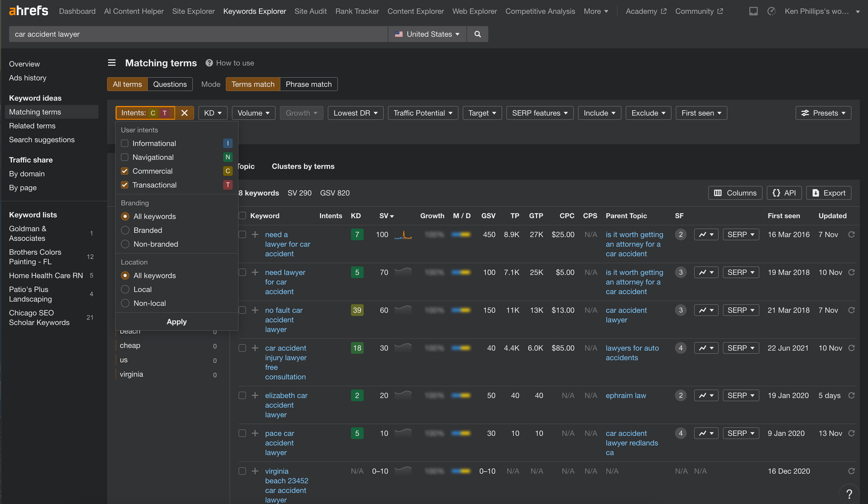Image resolution: width=868 pixels, height=504 pixels.
Task: Open the Traffic Potential filter dropdown
Action: tap(423, 113)
